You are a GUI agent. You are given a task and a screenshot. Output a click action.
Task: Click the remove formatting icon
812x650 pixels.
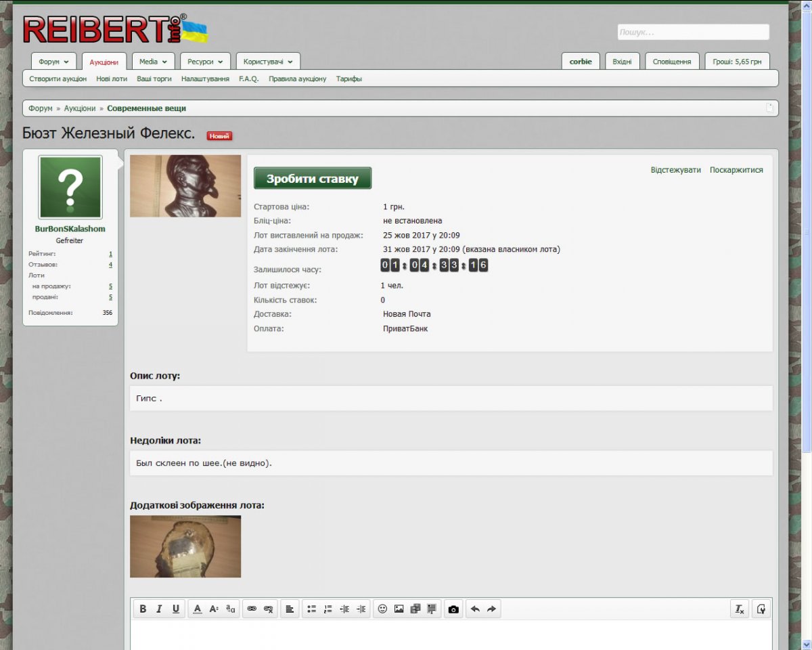click(x=740, y=609)
